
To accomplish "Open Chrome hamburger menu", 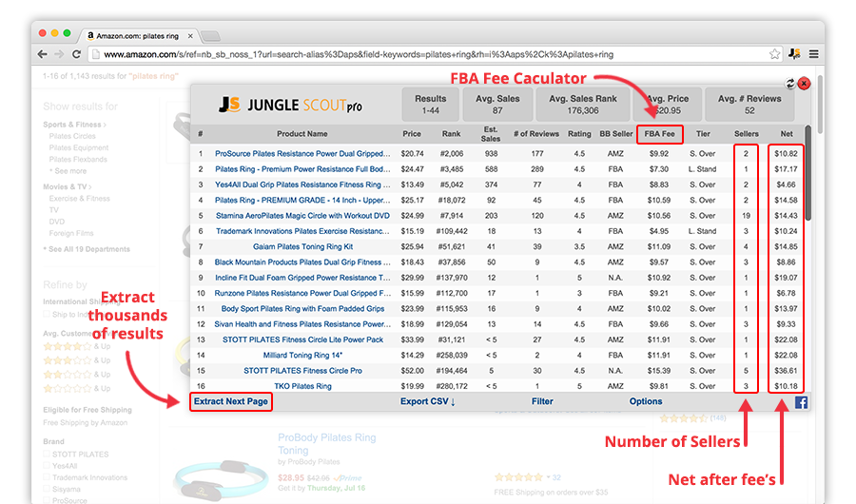I will click(813, 54).
